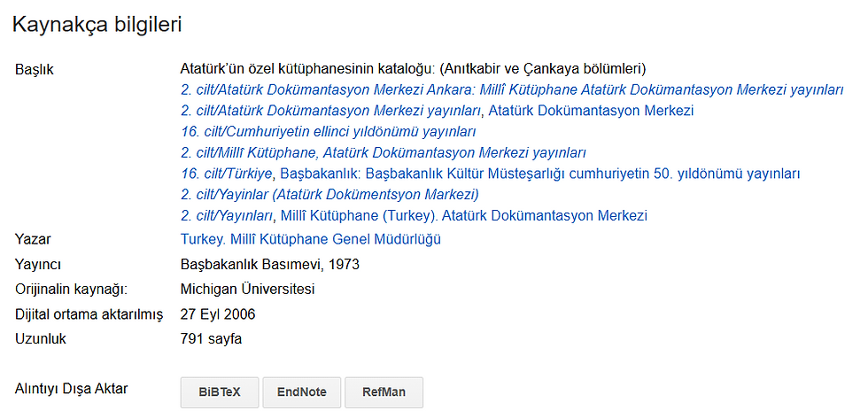The image size is (868, 418).
Task: Open author link "Turkey. Millî Kütüphane Genel Müdürlüğü"
Action: tap(310, 239)
